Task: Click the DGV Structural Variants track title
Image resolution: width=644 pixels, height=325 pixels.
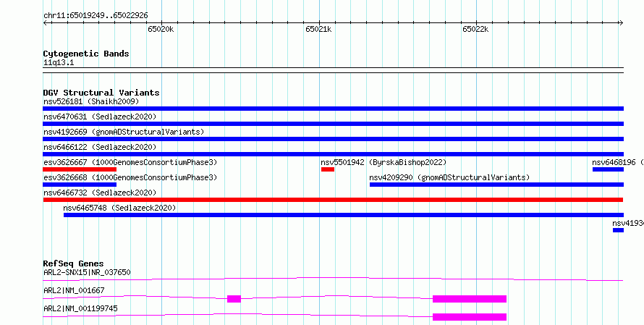Action: 101,93
